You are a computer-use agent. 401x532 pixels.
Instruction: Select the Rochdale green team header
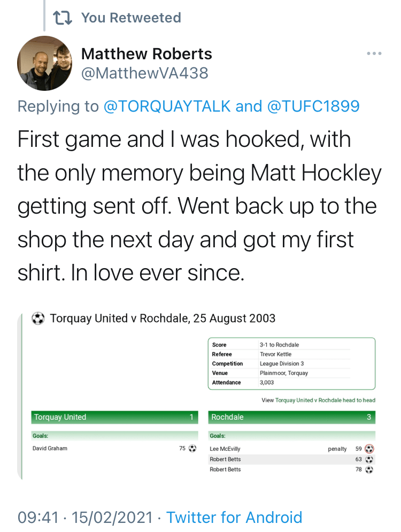click(291, 417)
